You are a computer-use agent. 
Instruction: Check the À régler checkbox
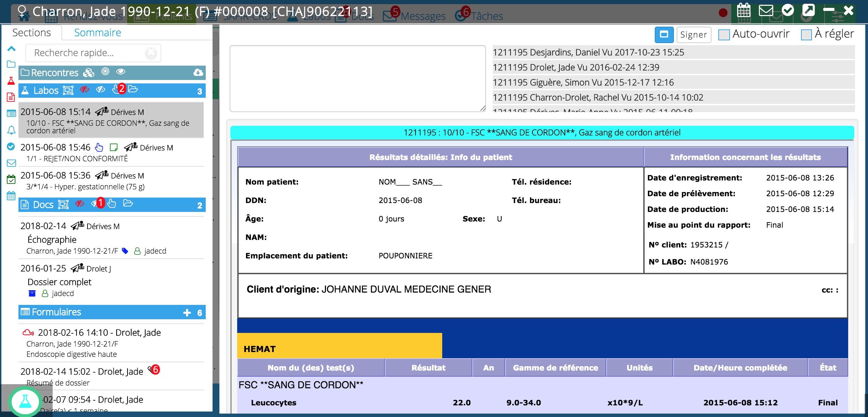tap(806, 35)
